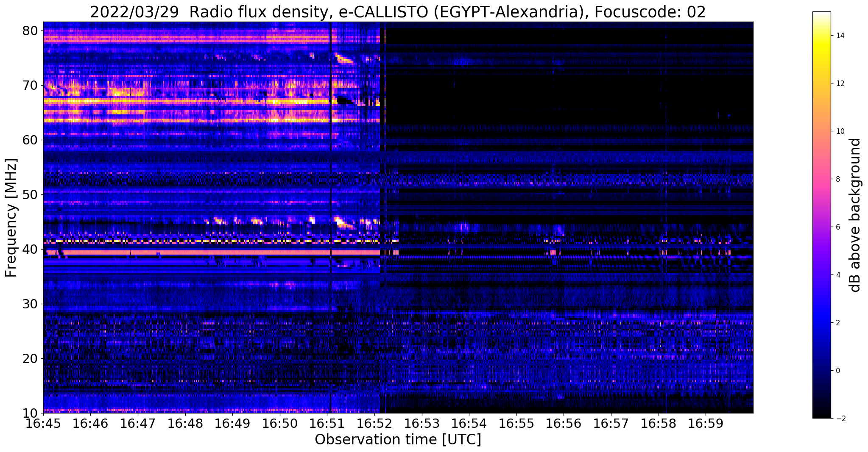Click the 30 frequency tick label
The height and width of the screenshot is (452, 868).
click(31, 304)
